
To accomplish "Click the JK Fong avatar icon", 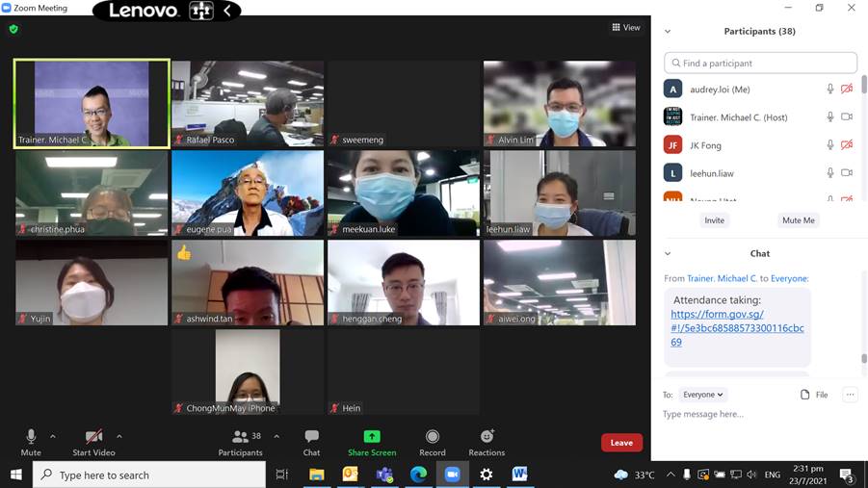I will [x=672, y=145].
